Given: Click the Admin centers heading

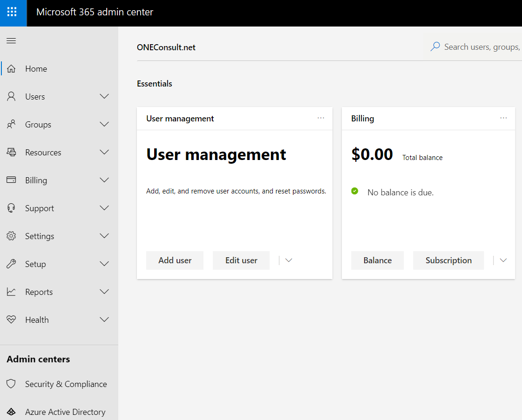Looking at the screenshot, I should pos(38,359).
